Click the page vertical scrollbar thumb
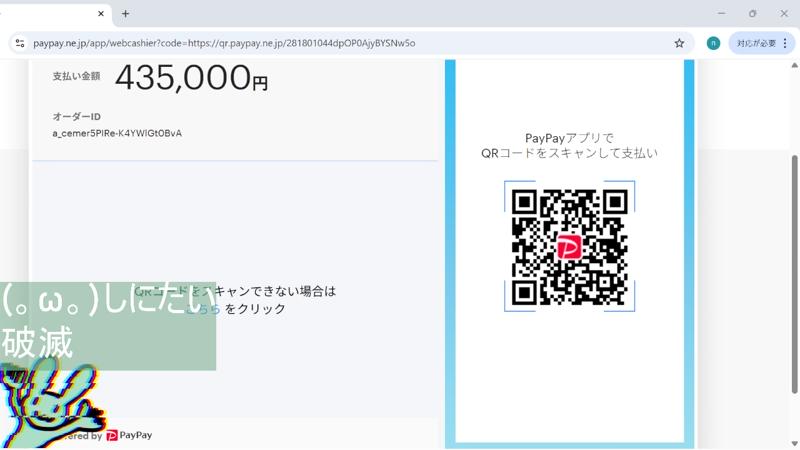800x450 pixels. 794,274
